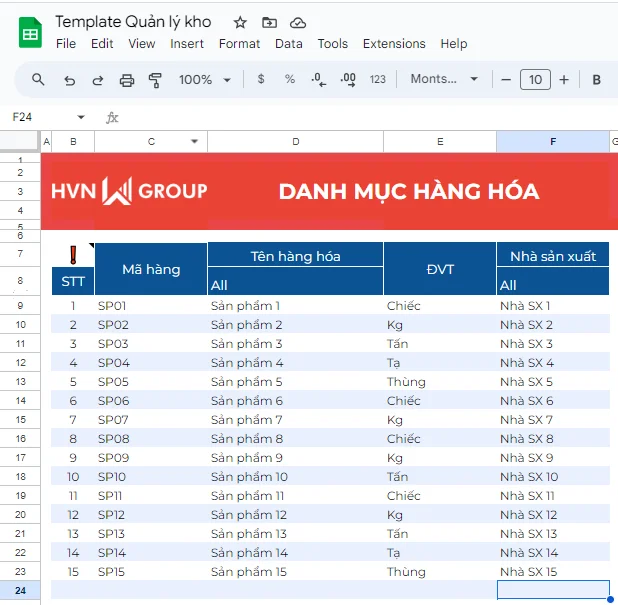Select cell Nhà SX 10
This screenshot has width=618, height=605.
pyautogui.click(x=553, y=477)
